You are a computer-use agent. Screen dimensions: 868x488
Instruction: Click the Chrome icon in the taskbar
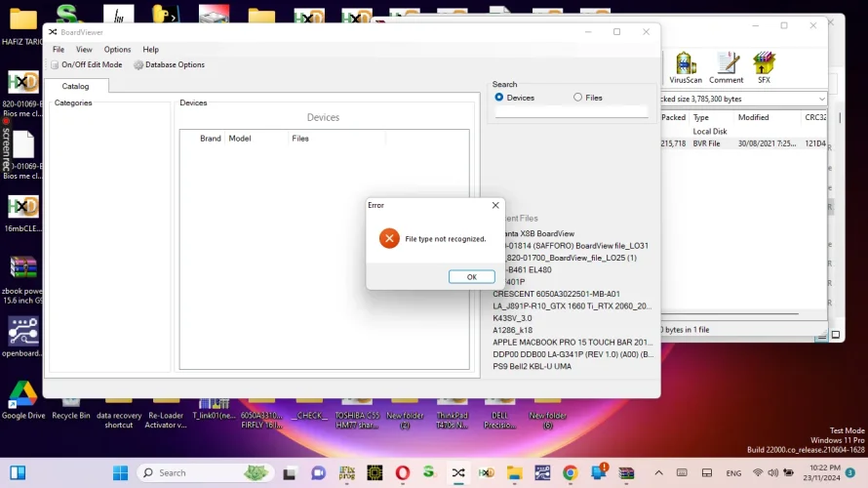pyautogui.click(x=570, y=473)
